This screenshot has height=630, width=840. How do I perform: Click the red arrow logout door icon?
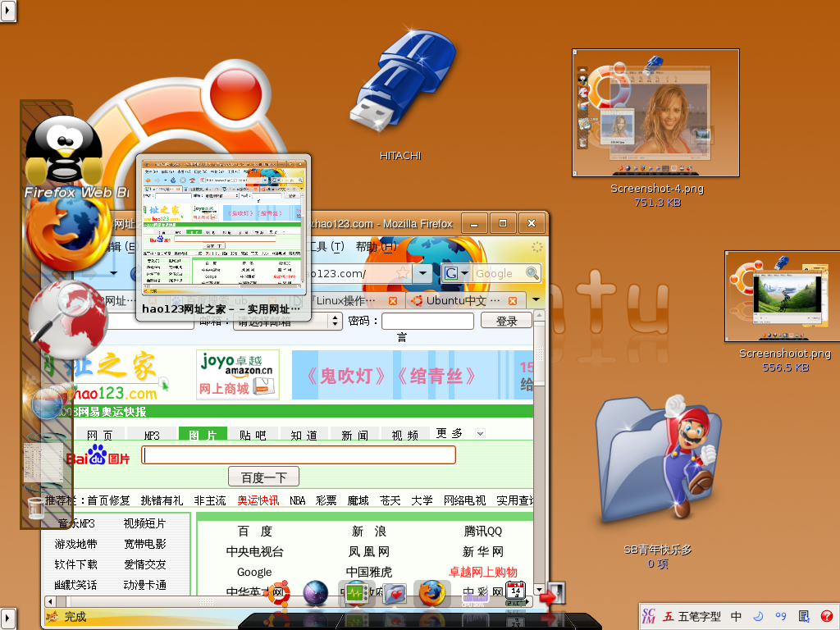(553, 594)
